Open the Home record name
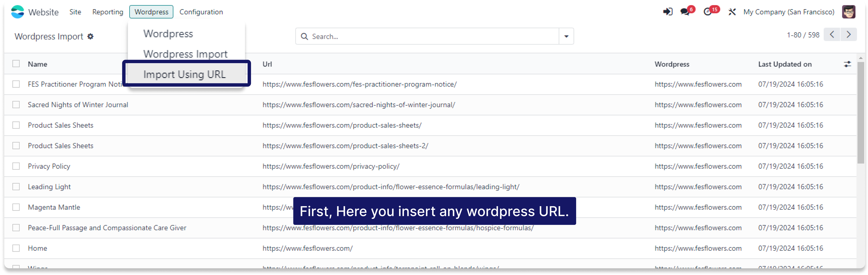The image size is (868, 275). click(x=37, y=249)
